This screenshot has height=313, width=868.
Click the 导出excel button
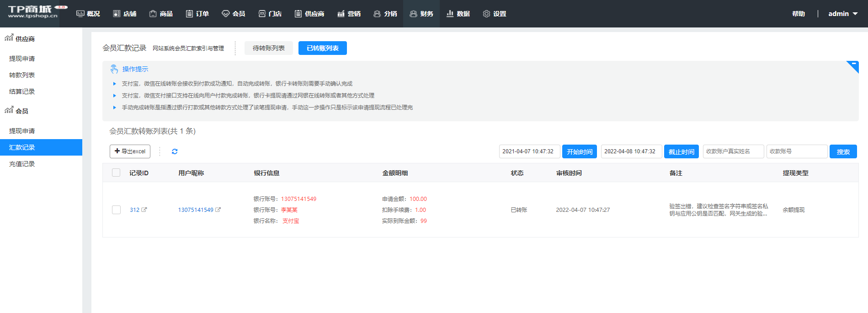pyautogui.click(x=130, y=151)
